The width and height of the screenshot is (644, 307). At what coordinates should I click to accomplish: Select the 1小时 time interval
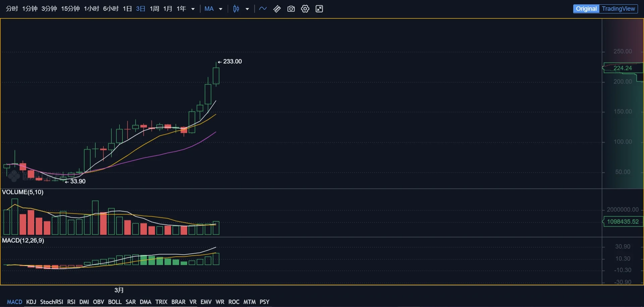(91, 9)
